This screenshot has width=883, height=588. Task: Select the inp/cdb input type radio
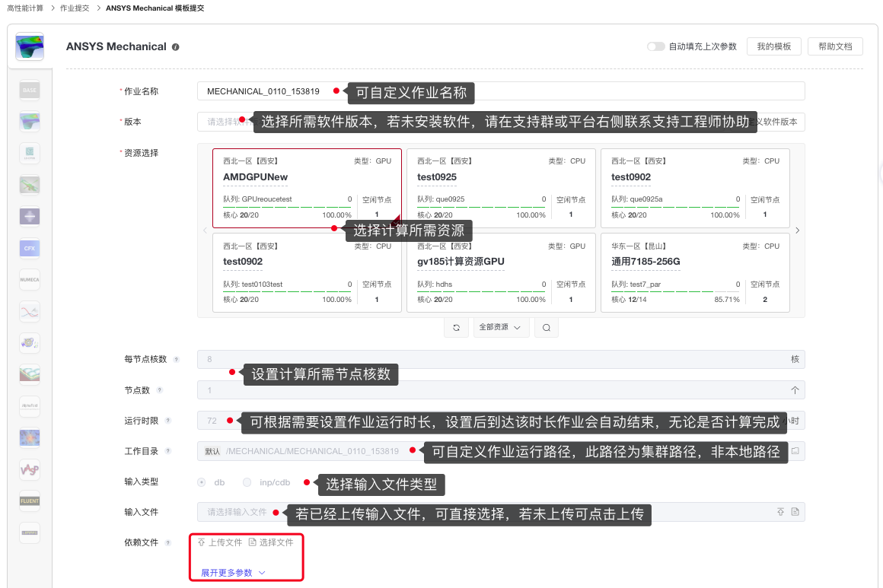(x=247, y=482)
